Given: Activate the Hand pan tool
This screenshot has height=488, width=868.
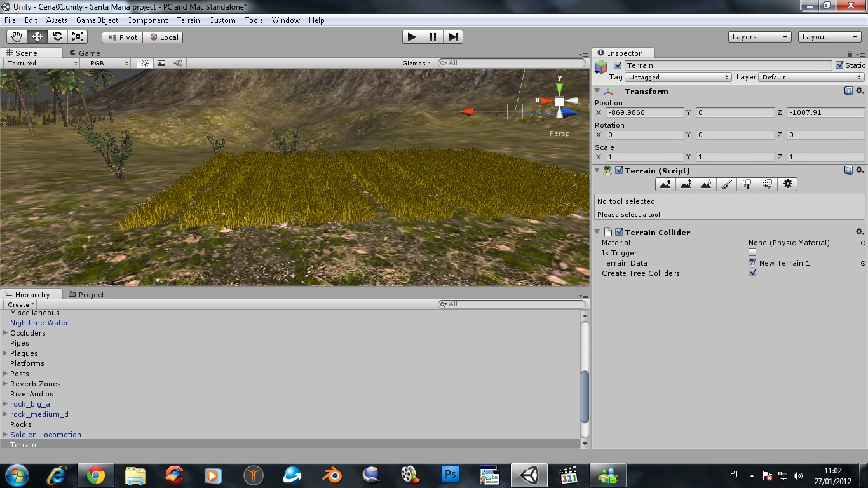Looking at the screenshot, I should (x=16, y=36).
